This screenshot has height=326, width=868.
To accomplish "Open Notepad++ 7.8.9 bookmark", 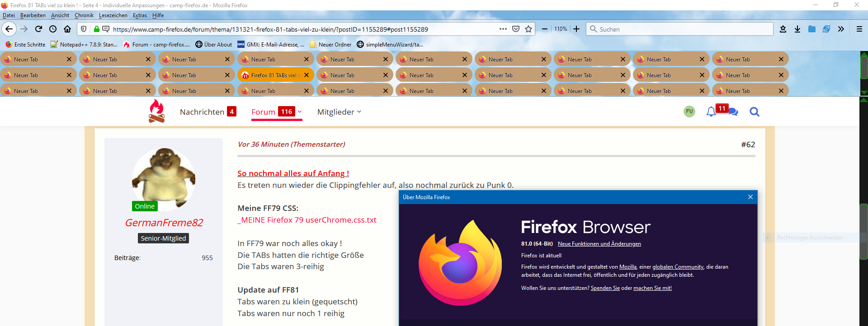I will (84, 44).
